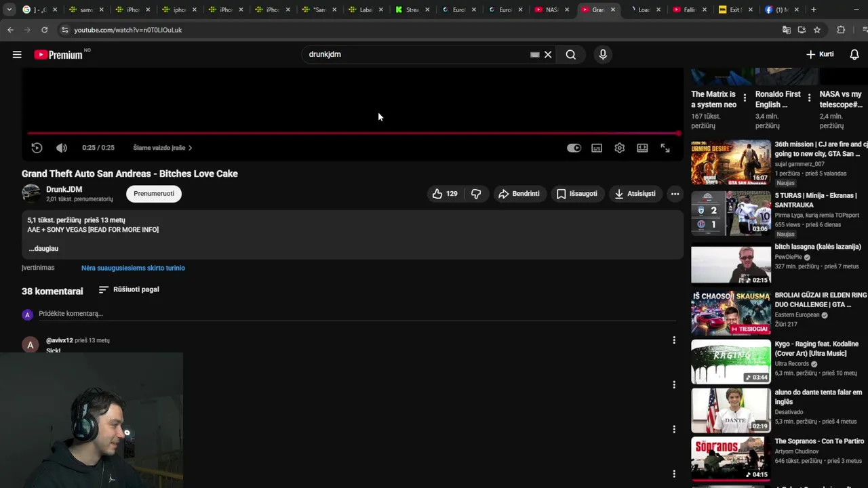
Task: Open the translate page icon in address bar
Action: (x=787, y=30)
